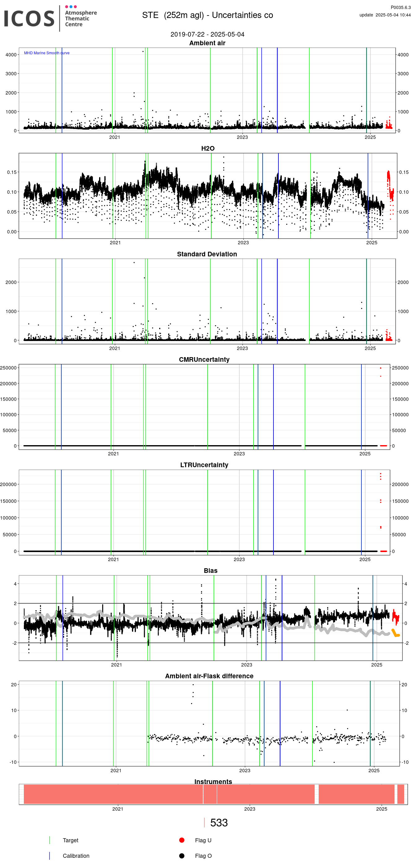This screenshot has height=868, width=415.
Task: Click the black Flag O legend dot
Action: [182, 856]
